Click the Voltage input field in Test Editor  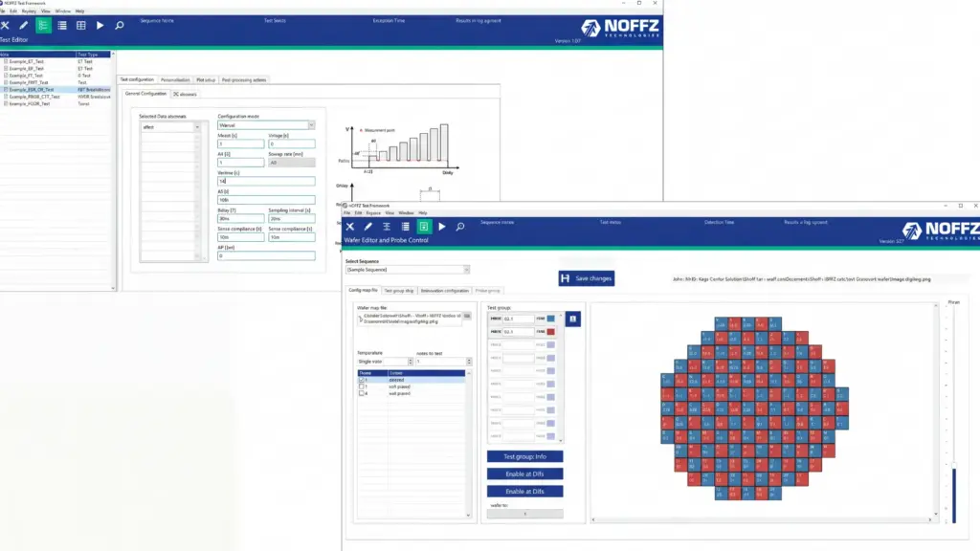tap(292, 143)
